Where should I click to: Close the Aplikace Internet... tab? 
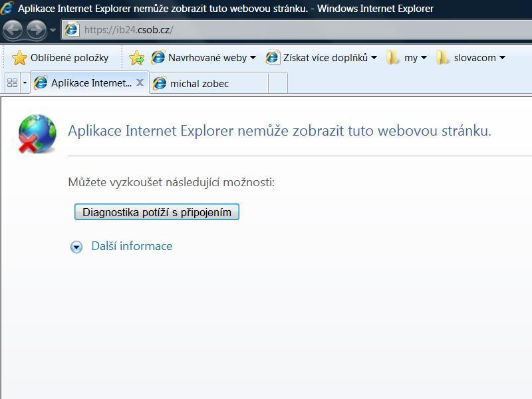click(140, 82)
